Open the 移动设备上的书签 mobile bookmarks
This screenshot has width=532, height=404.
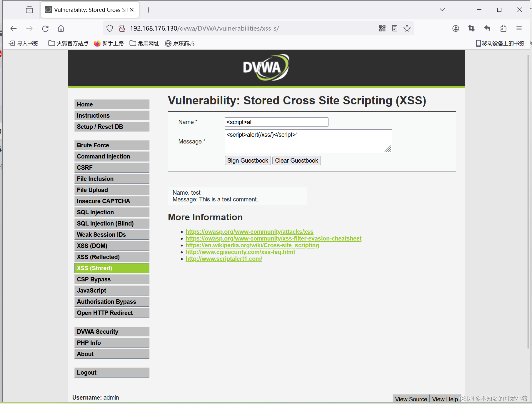[x=500, y=44]
